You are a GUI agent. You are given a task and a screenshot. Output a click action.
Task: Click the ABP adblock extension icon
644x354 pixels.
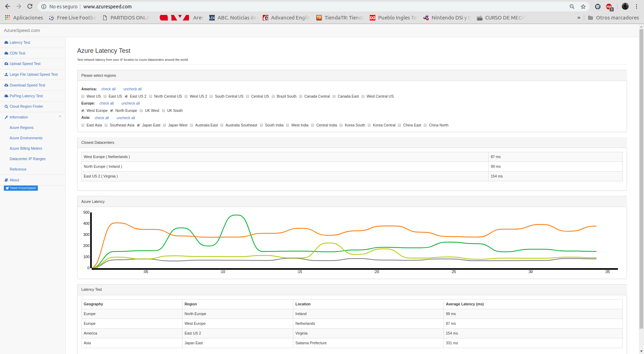[x=609, y=7]
